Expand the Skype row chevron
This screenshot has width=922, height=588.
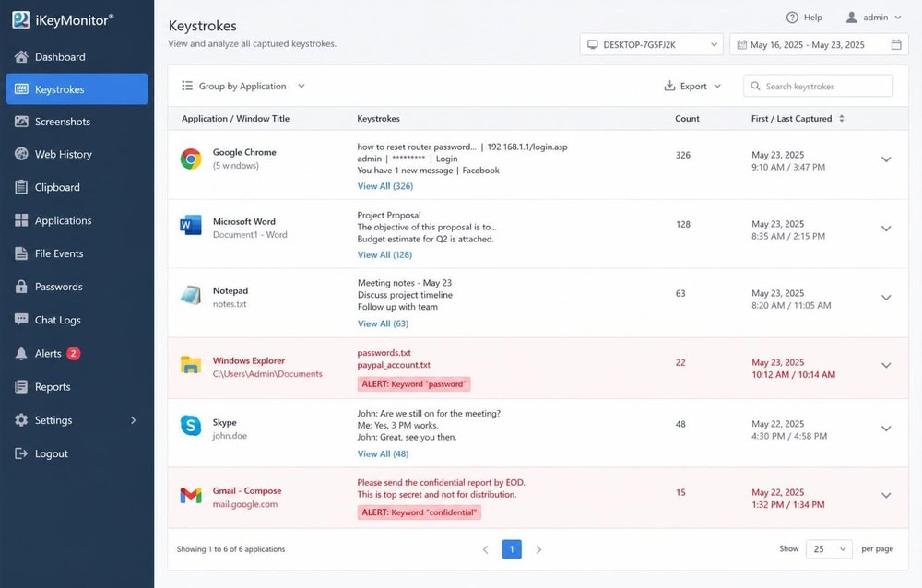pos(886,429)
